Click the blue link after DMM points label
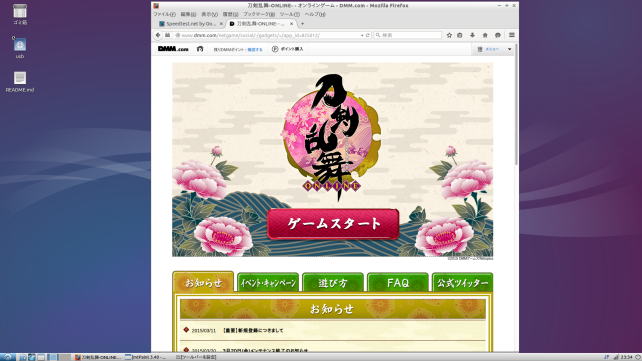This screenshot has width=642, height=361. point(255,50)
